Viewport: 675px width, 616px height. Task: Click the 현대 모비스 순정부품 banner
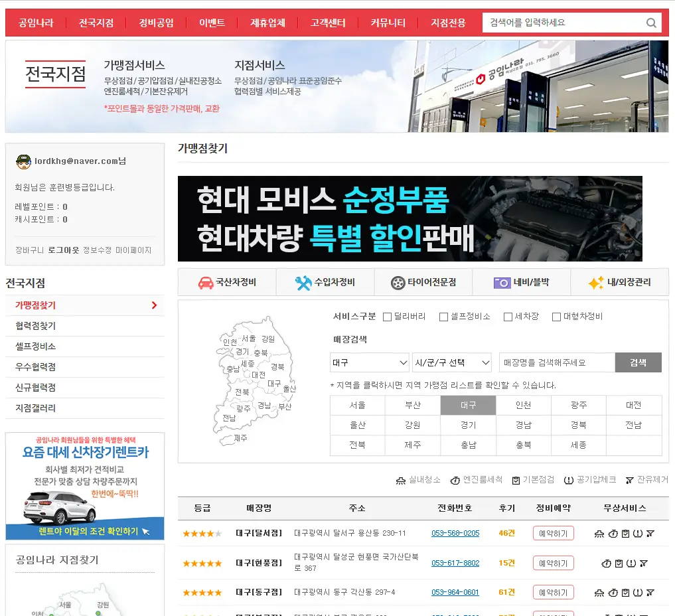click(x=410, y=218)
